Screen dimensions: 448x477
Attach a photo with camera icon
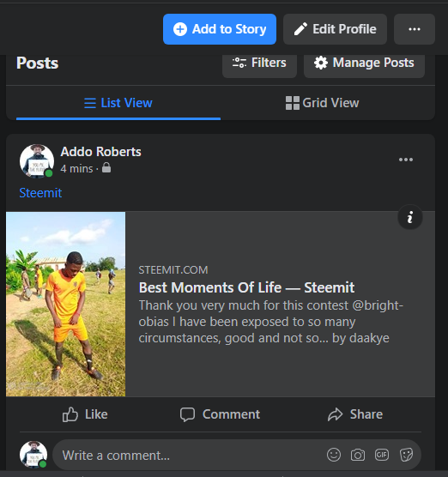[358, 455]
